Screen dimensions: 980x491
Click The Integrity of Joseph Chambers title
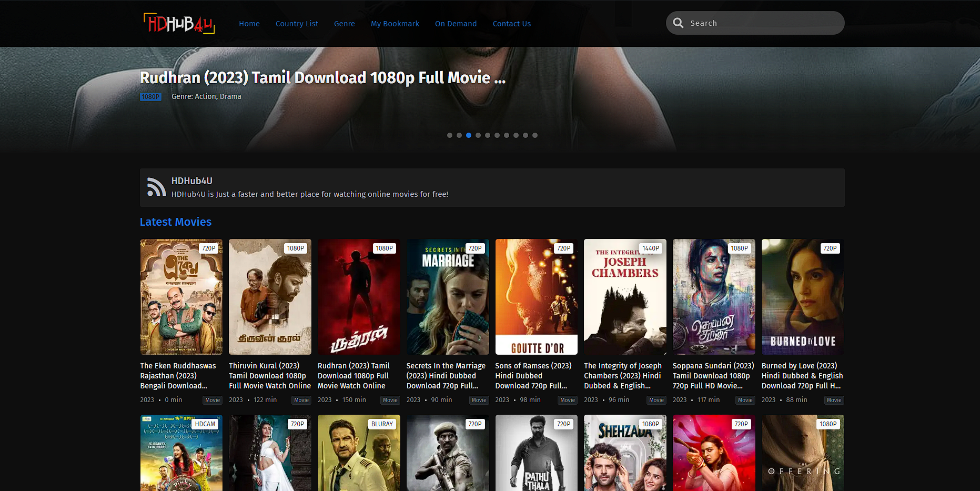pos(623,376)
